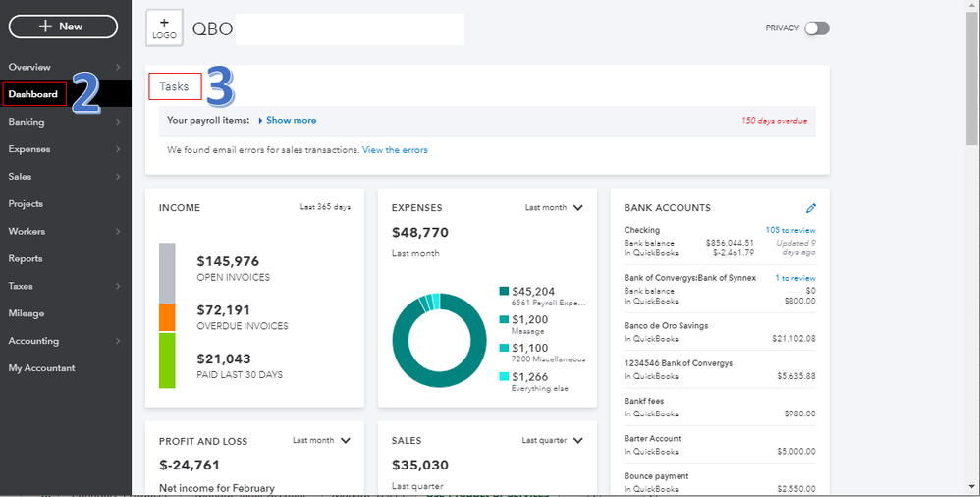Click the gray open invoices bar segment
The width and height of the screenshot is (980, 497).
click(x=167, y=272)
